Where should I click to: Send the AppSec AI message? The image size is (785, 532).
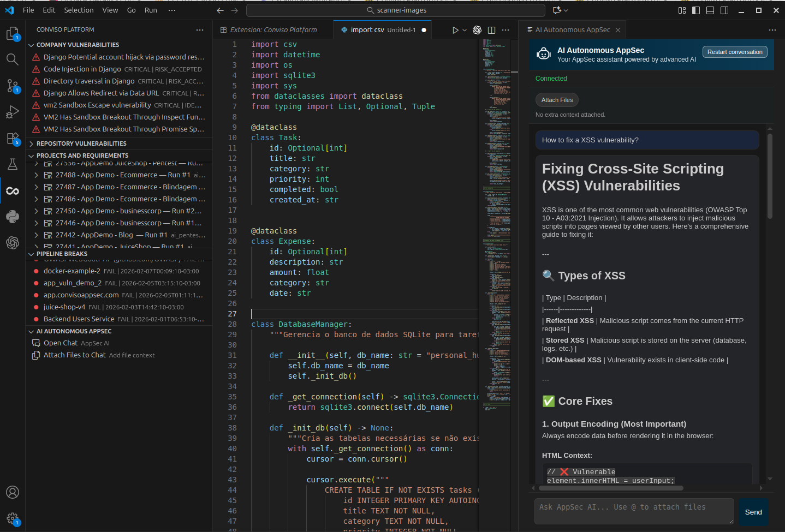coord(753,512)
